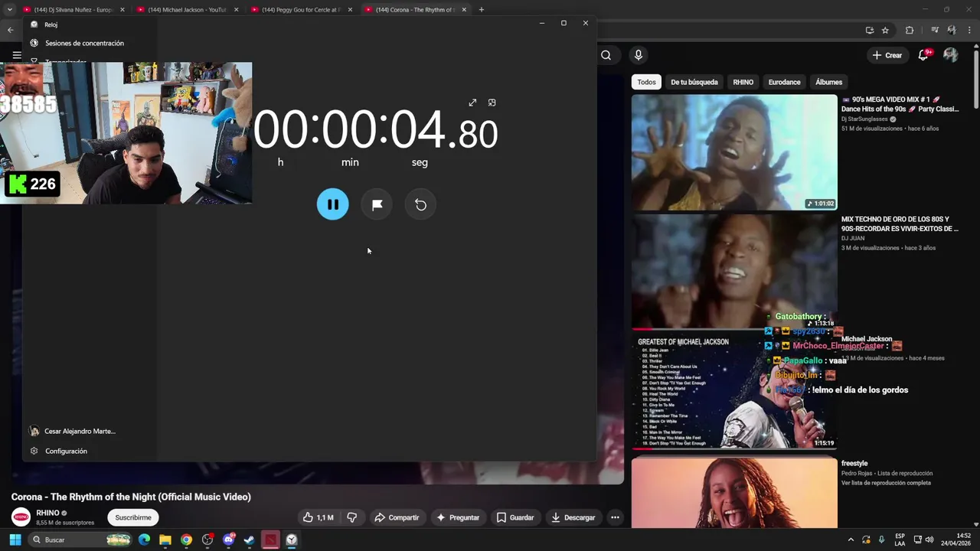Switch to the Dj Silvana Nuñez tab
The image size is (980, 551).
coord(73,10)
